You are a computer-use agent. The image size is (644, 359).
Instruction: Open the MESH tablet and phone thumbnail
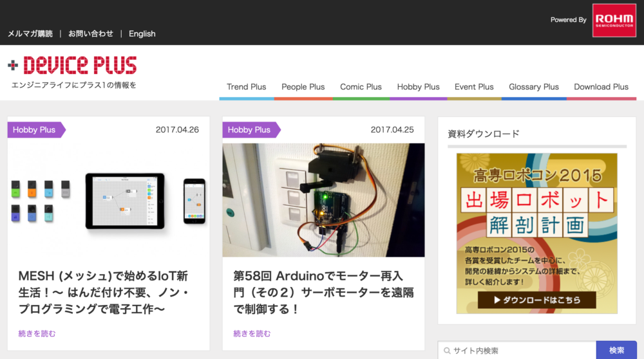(108, 200)
